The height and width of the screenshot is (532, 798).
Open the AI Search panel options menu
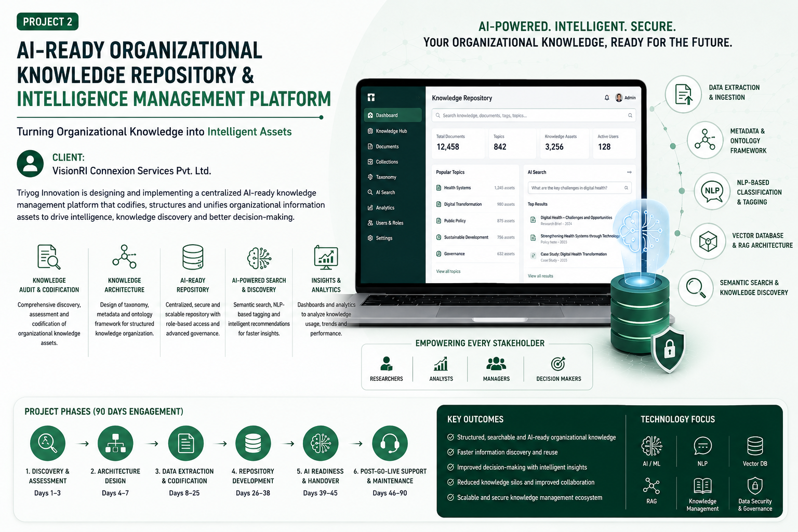629,172
